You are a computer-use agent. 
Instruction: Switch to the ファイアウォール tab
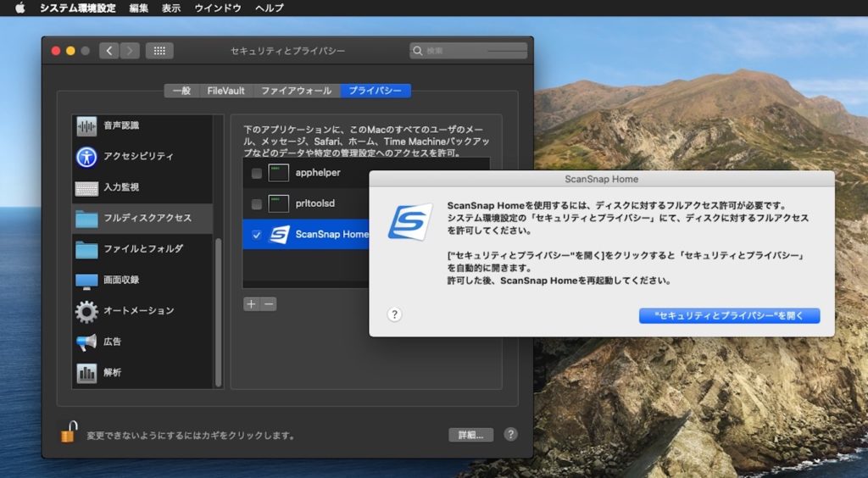coord(297,91)
